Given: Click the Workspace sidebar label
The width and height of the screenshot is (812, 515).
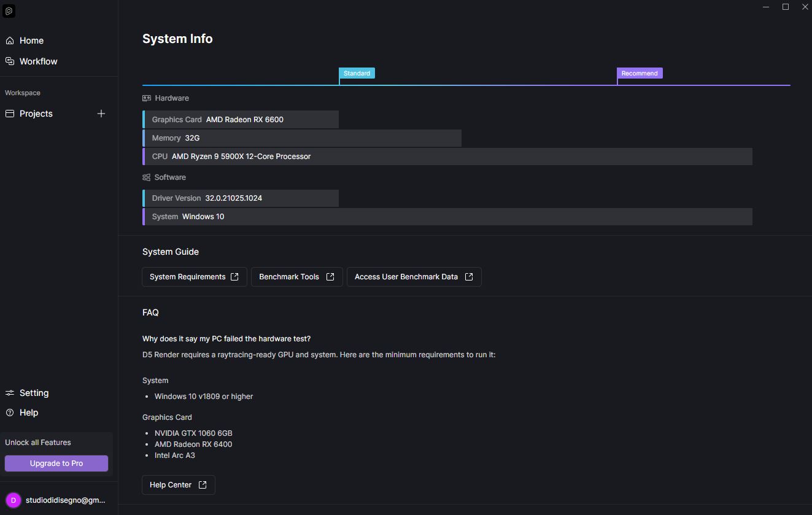Looking at the screenshot, I should [x=23, y=93].
